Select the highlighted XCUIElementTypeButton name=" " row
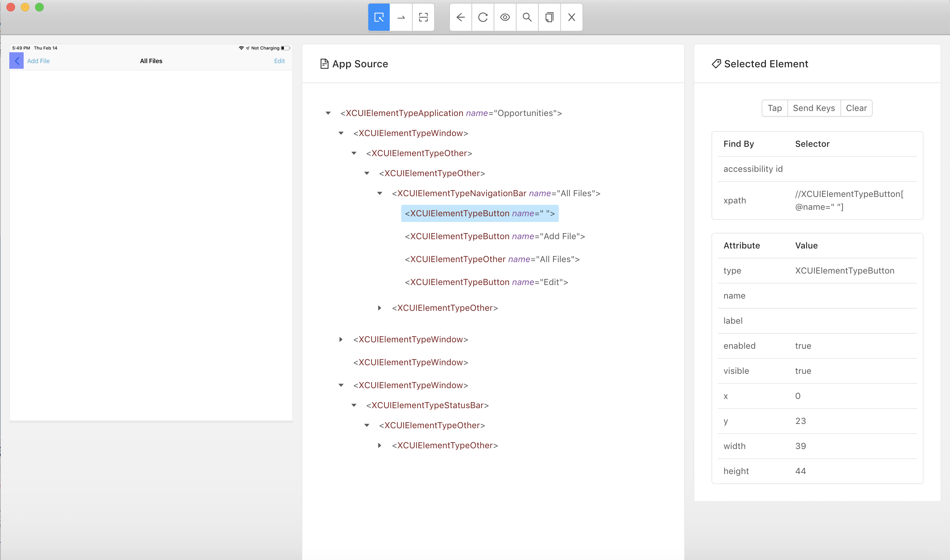 coord(480,214)
